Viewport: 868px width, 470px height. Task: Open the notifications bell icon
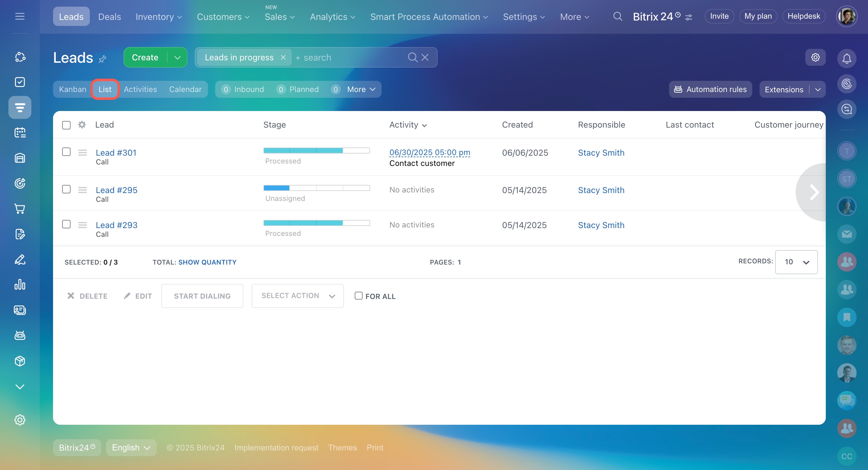846,58
